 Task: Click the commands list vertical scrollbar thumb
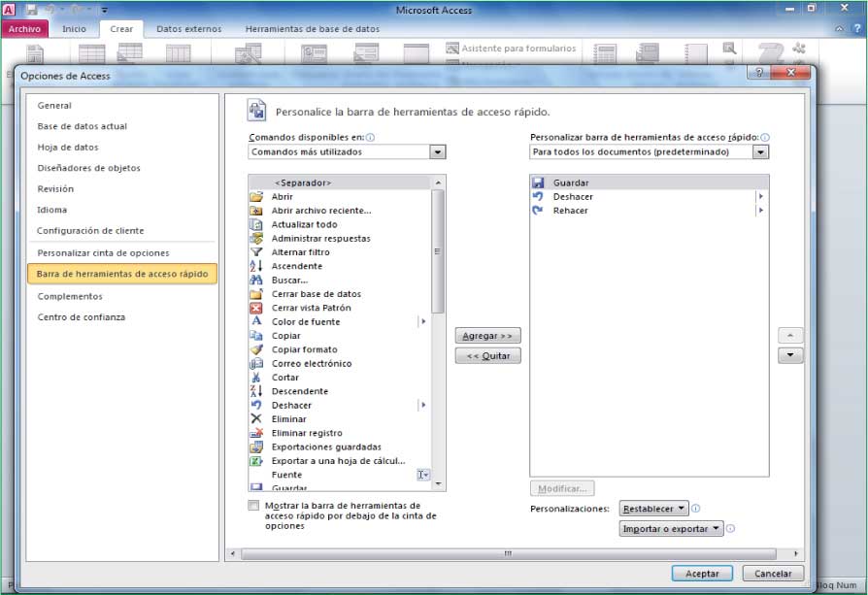[x=437, y=251]
